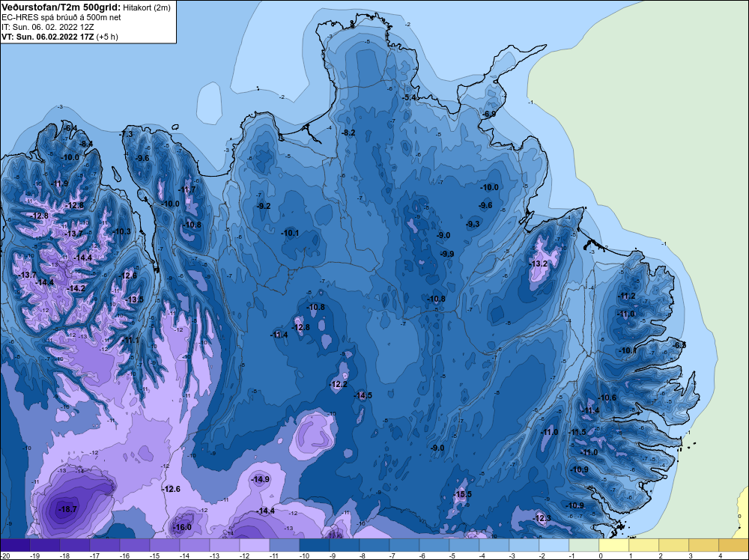Pick the legend swatch between 2 and 3
749x560 pixels.
tap(674, 545)
